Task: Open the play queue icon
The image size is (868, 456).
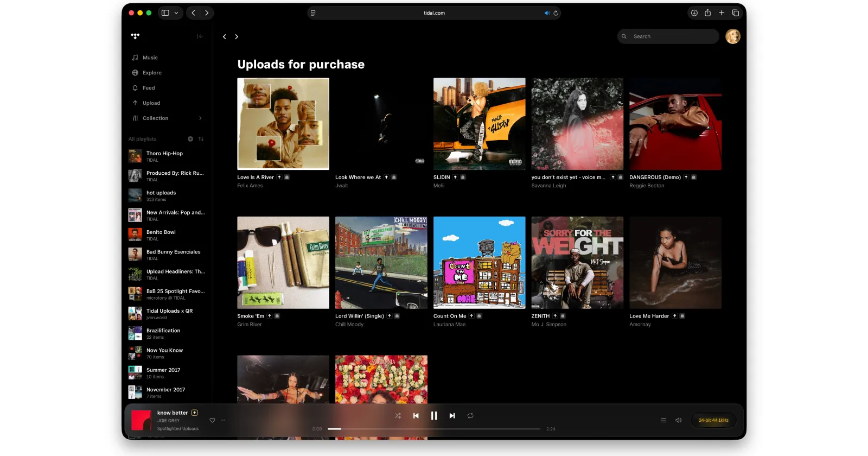Action: 663,420
